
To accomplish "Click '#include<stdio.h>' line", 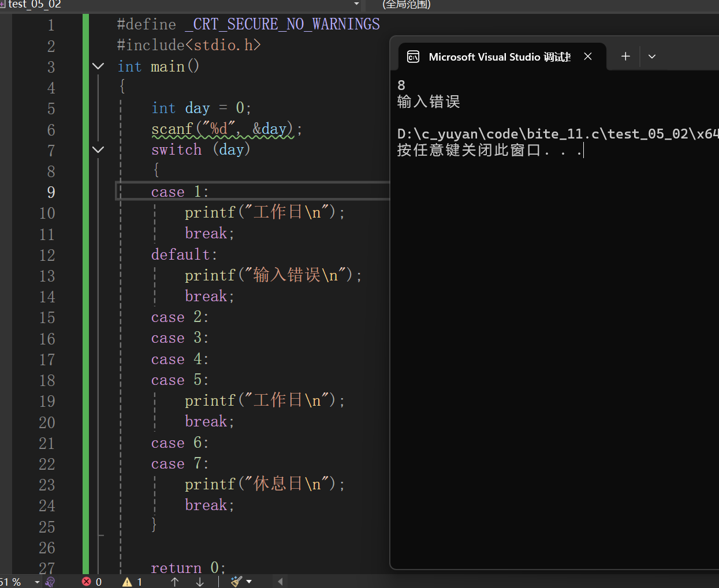I will click(x=189, y=45).
